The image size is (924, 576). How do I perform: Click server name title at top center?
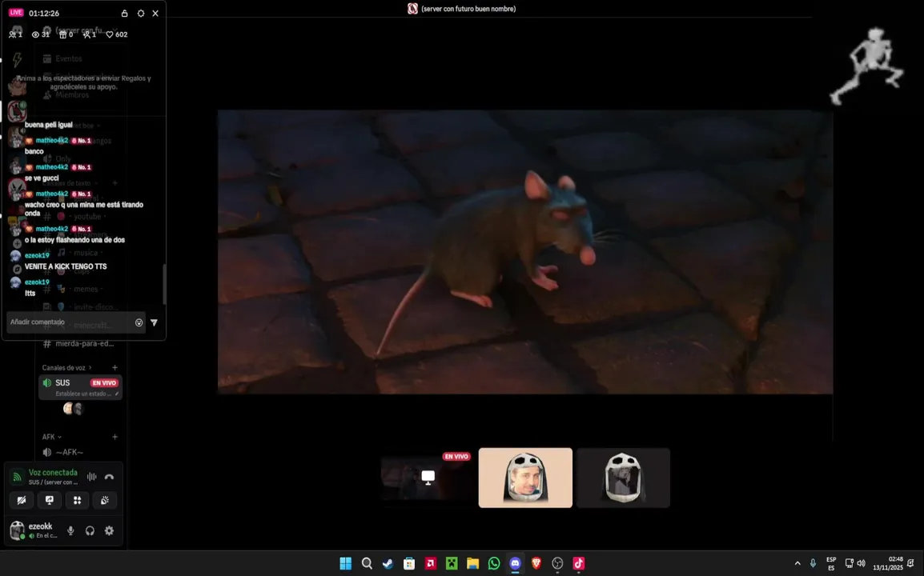tap(468, 9)
